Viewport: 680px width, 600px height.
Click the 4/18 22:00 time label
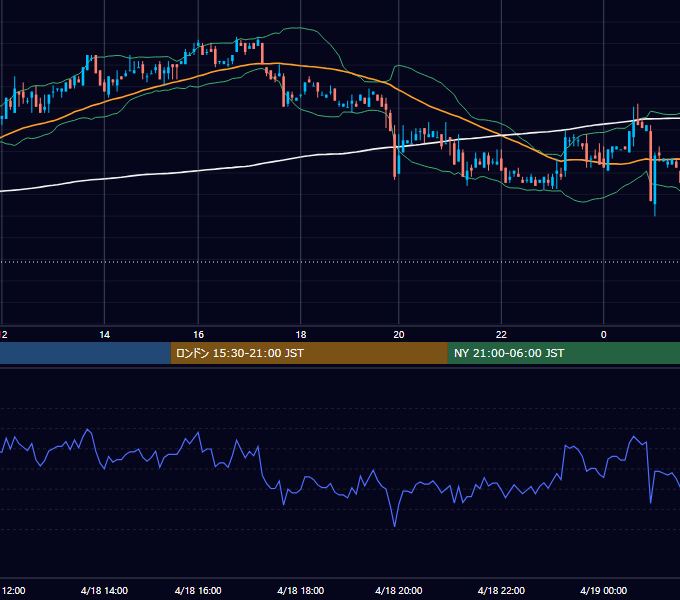pyautogui.click(x=501, y=590)
